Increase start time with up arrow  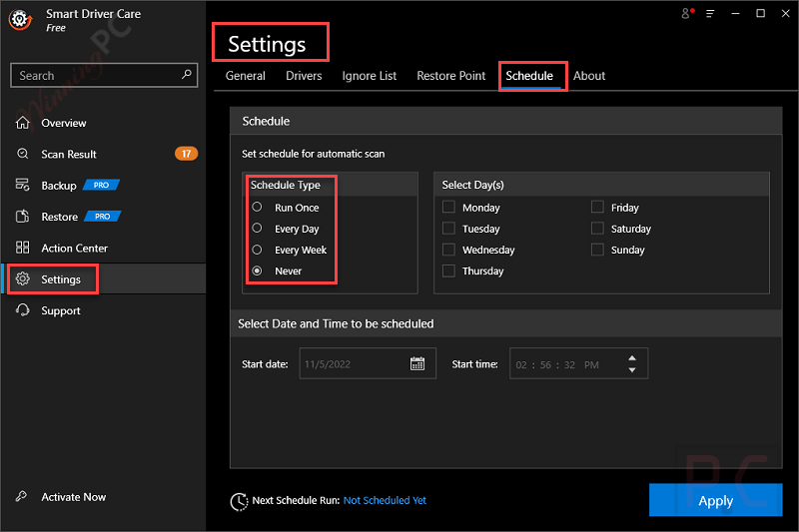click(x=631, y=358)
